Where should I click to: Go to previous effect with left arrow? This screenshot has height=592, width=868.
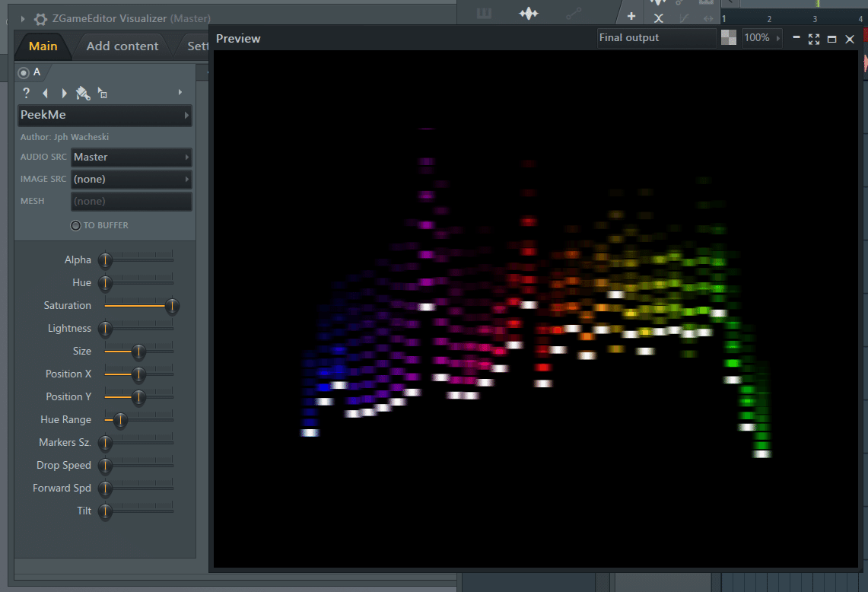(46, 93)
